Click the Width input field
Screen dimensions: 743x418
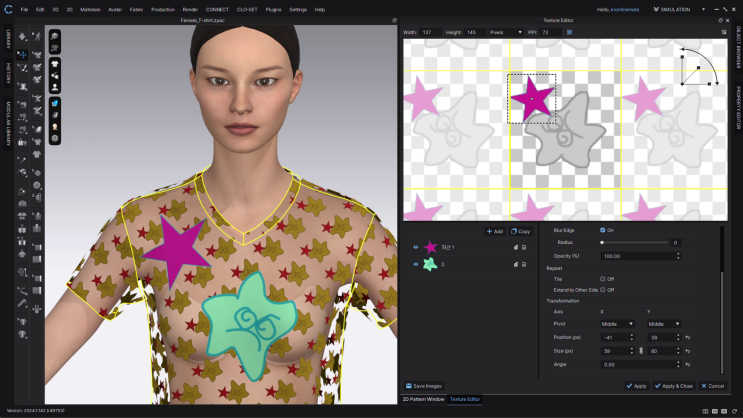point(430,32)
